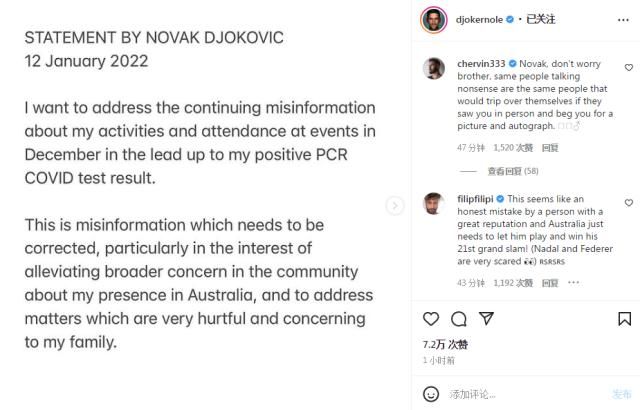
Task: Go to the next slide arrow
Action: pos(395,206)
